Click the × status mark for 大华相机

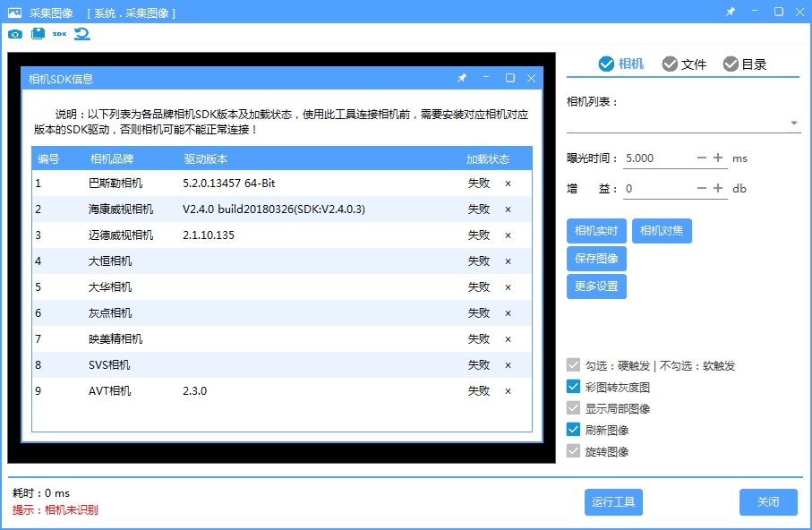click(x=508, y=287)
